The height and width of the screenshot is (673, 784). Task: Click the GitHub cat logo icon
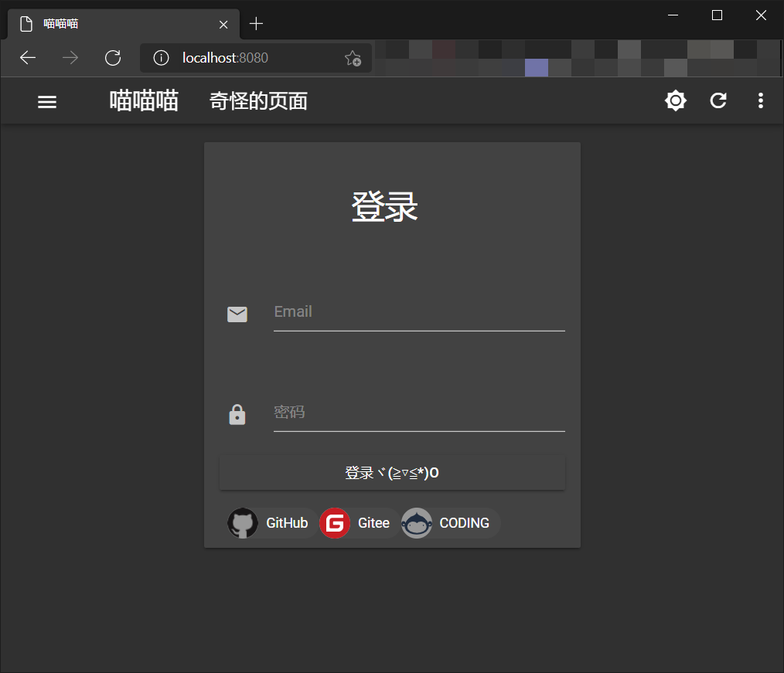pyautogui.click(x=242, y=523)
